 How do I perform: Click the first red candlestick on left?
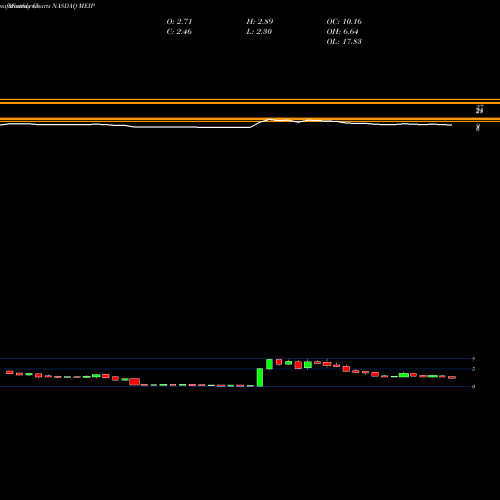[x=10, y=372]
